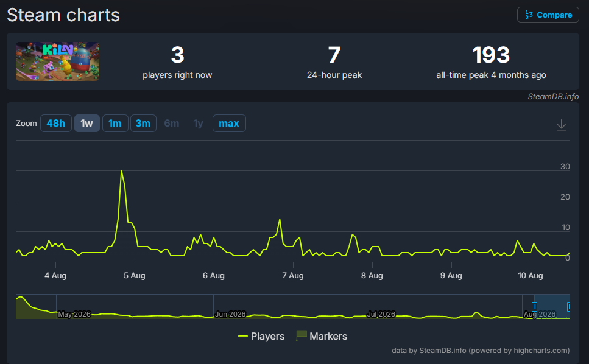Select the 1w zoom range

pos(86,123)
